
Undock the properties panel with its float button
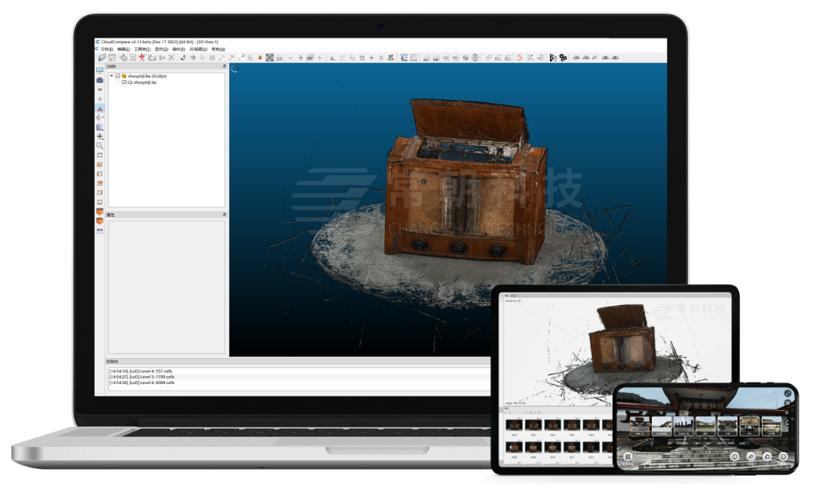tap(224, 214)
